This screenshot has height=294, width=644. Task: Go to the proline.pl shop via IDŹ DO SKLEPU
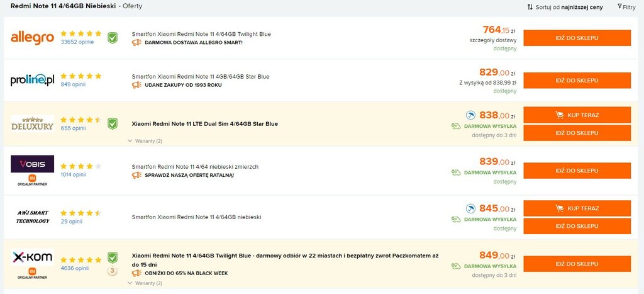click(x=577, y=81)
